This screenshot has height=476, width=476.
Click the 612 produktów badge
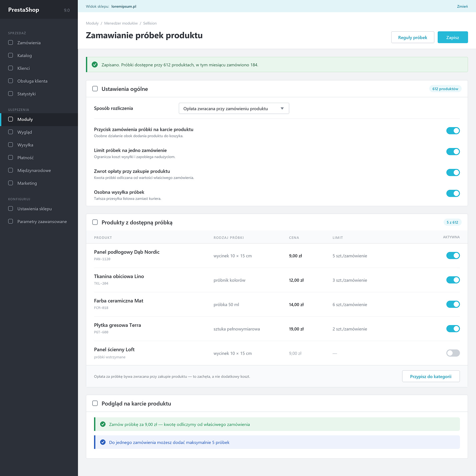pos(445,89)
